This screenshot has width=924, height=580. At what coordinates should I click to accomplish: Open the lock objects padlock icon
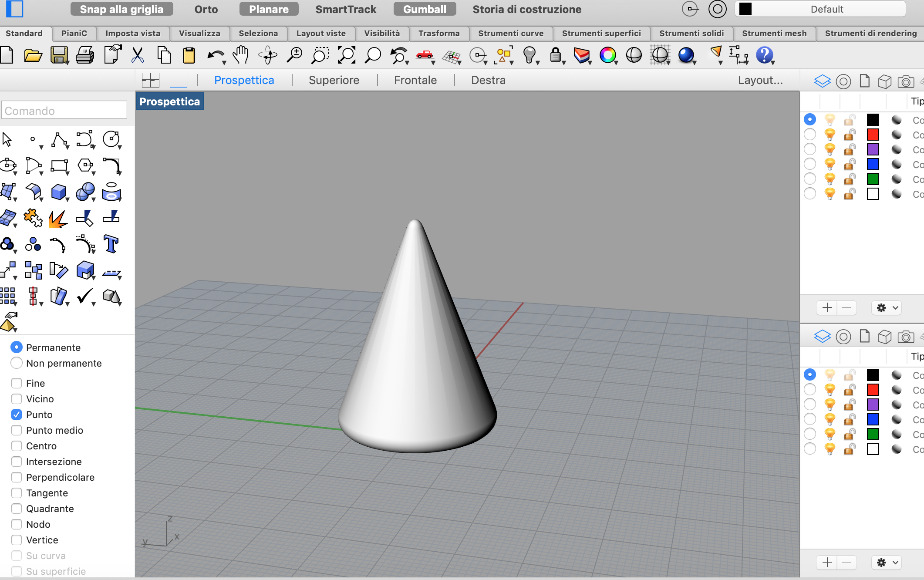coord(555,55)
